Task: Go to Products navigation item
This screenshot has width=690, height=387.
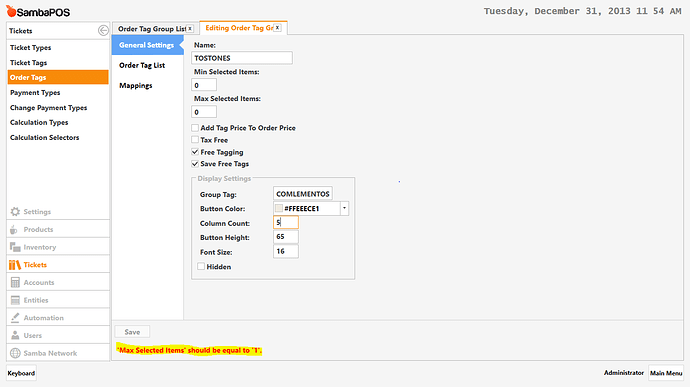Action: point(58,229)
